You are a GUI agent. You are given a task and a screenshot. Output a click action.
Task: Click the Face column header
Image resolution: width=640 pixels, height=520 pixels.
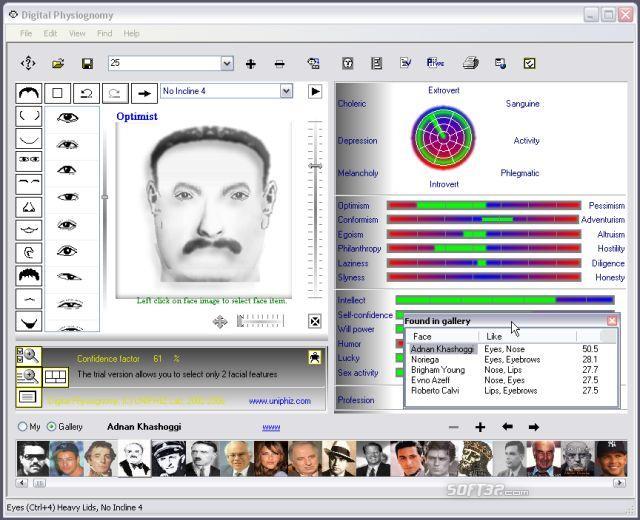click(443, 336)
